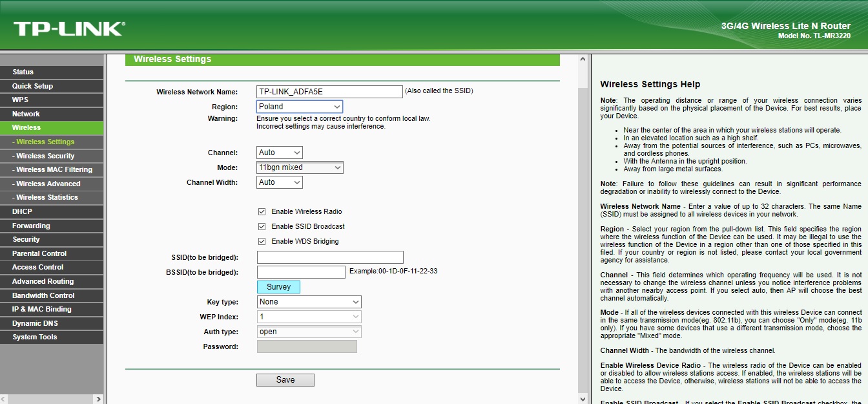Open the Auth type dropdown
This screenshot has width=868, height=404.
pyautogui.click(x=309, y=332)
